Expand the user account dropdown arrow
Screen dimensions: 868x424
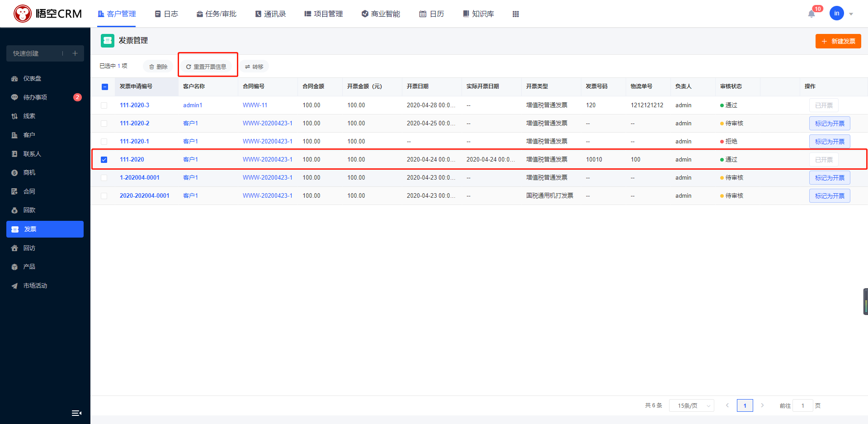pyautogui.click(x=851, y=14)
